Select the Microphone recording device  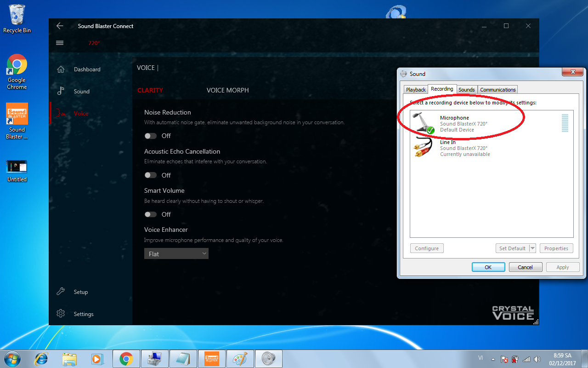pyautogui.click(x=492, y=123)
